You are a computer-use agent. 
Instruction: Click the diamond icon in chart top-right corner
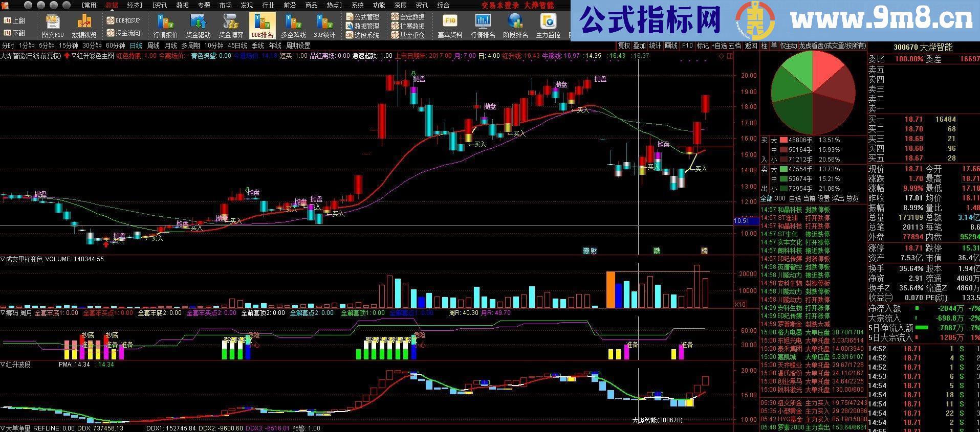[x=722, y=56]
